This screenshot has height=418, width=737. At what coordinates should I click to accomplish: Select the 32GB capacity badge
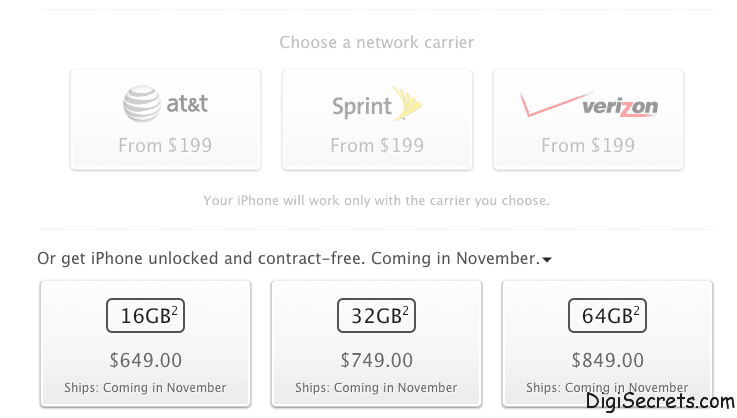point(377,317)
